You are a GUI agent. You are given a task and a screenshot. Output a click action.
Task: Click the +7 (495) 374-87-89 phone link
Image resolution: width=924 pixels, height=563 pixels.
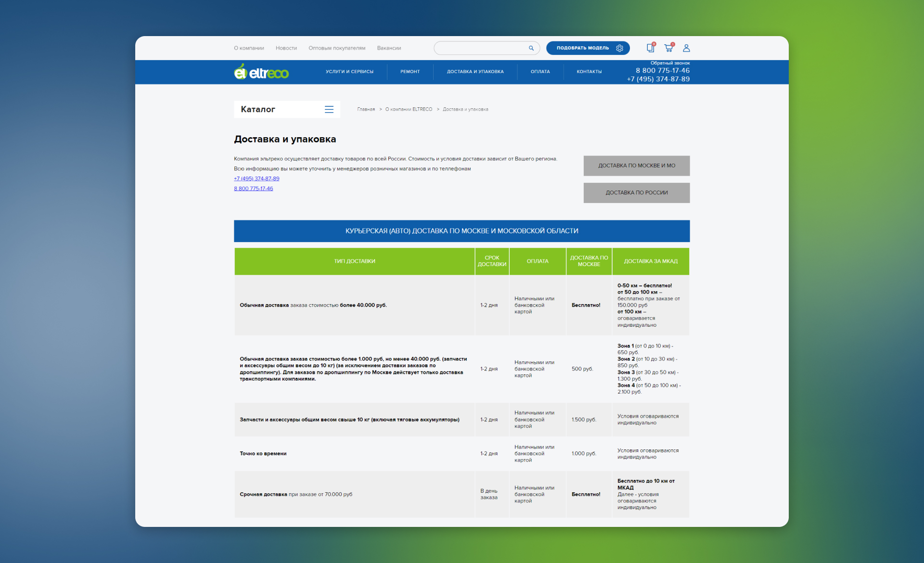click(257, 179)
